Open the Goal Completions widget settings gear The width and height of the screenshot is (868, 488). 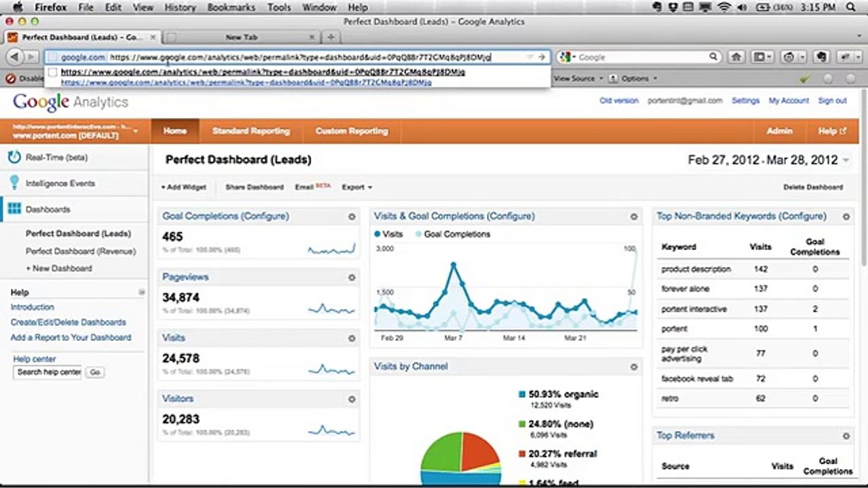[x=351, y=217]
